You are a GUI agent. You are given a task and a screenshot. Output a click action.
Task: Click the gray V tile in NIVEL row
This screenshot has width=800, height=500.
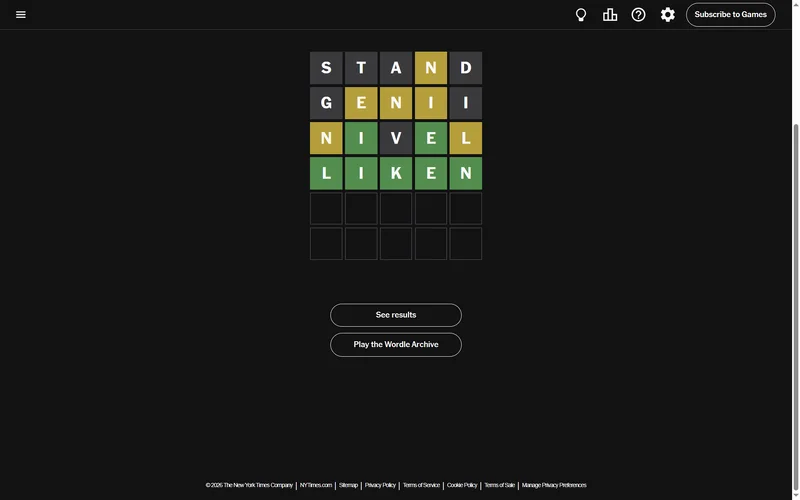[x=396, y=138]
